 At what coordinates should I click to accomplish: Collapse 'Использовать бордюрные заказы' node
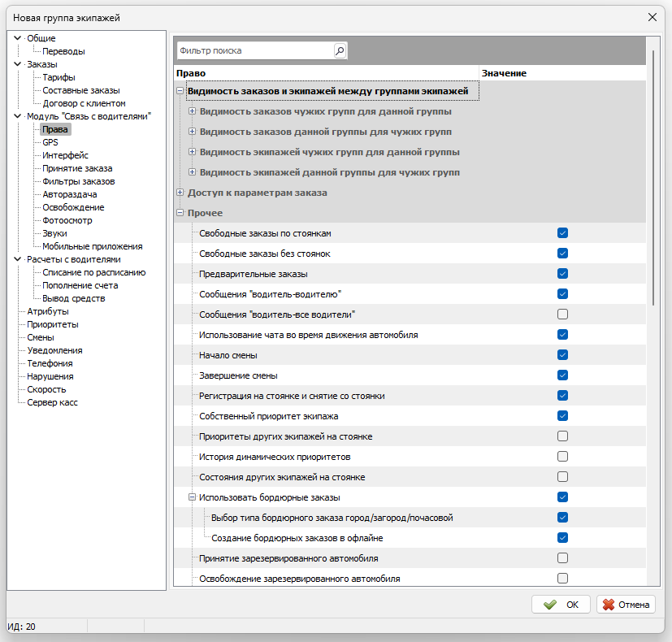(x=192, y=497)
